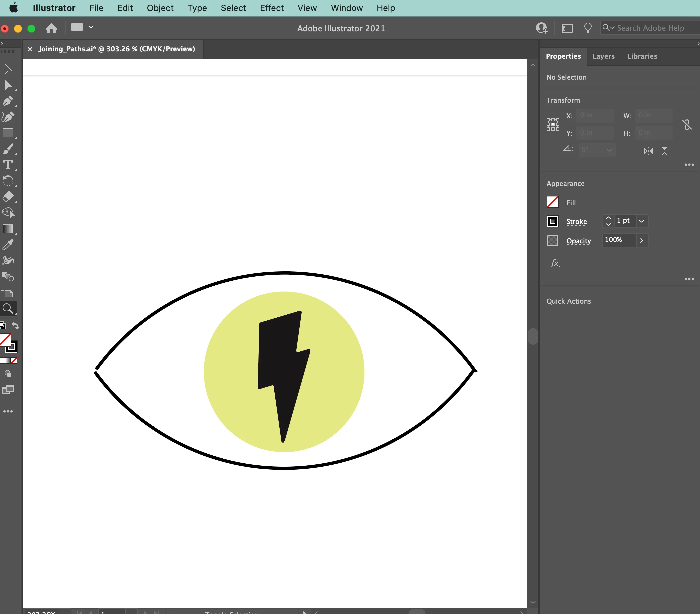This screenshot has height=614, width=700.
Task: Open the Effect menu
Action: (x=272, y=8)
